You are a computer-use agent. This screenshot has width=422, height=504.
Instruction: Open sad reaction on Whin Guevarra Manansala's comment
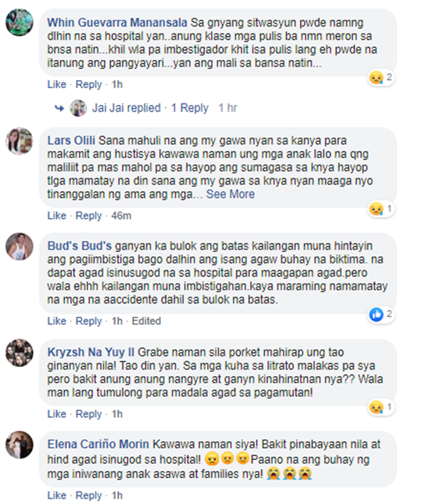381,78
